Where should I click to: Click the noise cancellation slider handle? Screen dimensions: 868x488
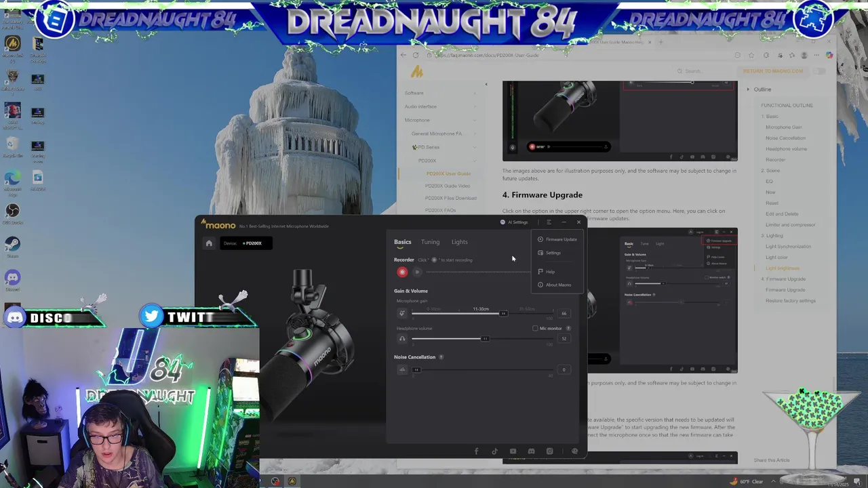click(416, 369)
